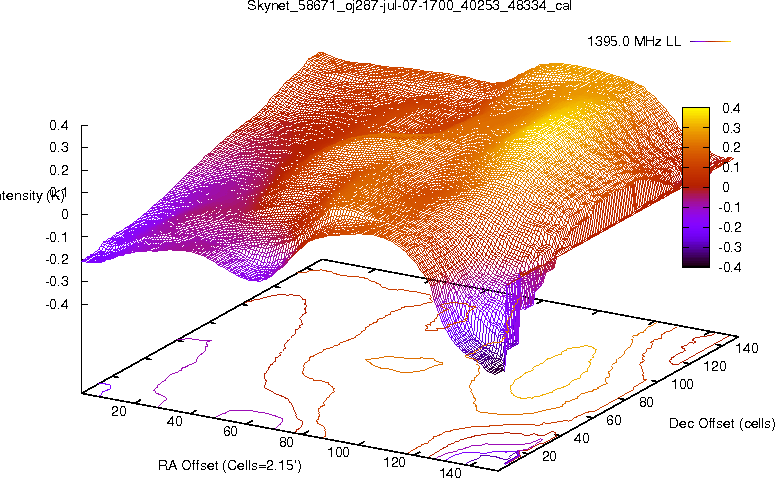Click the 0.4 label on the color bar
775x478 pixels.
(731, 108)
